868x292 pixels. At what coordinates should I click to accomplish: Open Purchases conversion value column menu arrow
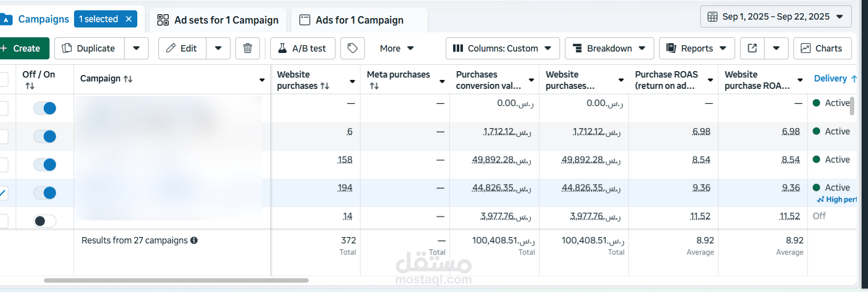pyautogui.click(x=531, y=80)
